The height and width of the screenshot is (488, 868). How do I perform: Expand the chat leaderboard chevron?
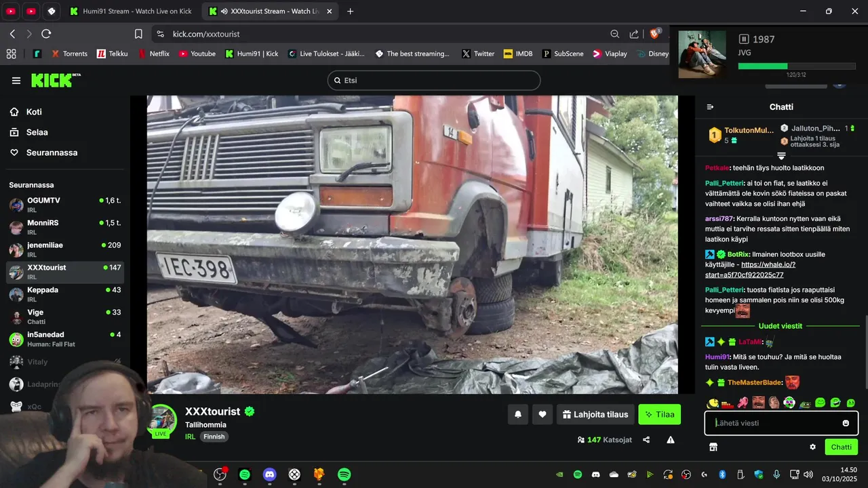pos(781,156)
